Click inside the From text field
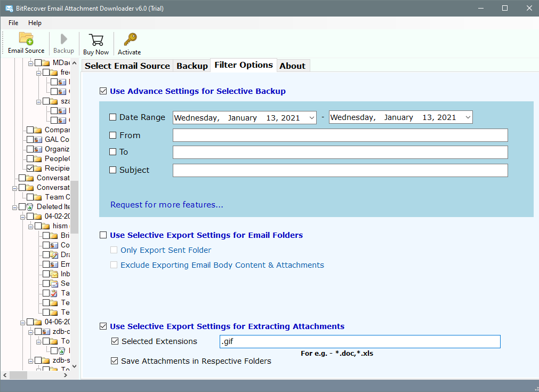This screenshot has height=392, width=539. [x=340, y=135]
